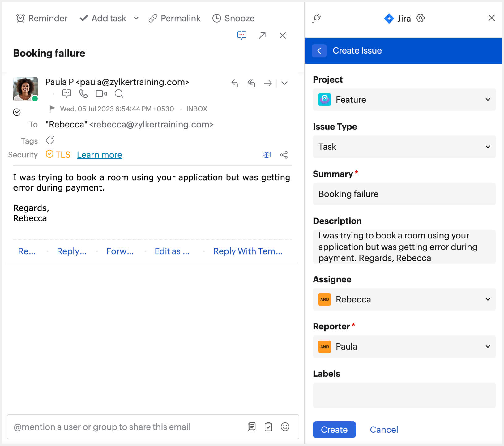The height and width of the screenshot is (446, 504).
Task: Click into the Labels input field
Action: (x=404, y=395)
